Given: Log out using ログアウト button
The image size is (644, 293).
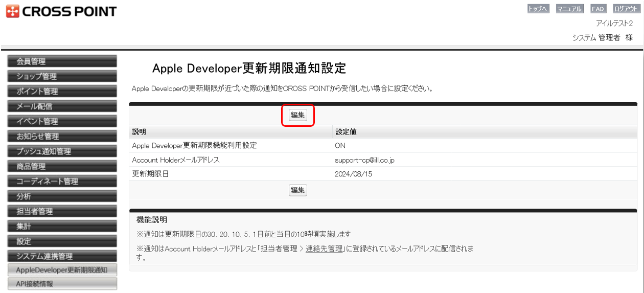Looking at the screenshot, I should point(626,9).
